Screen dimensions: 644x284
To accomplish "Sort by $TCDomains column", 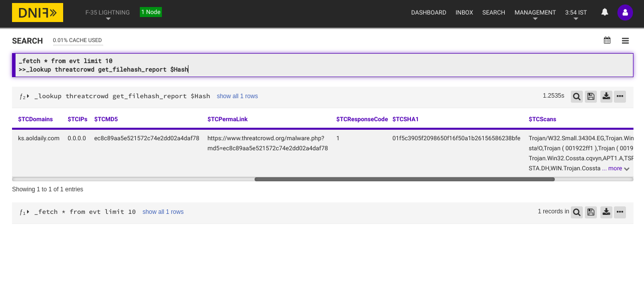I will tap(35, 119).
